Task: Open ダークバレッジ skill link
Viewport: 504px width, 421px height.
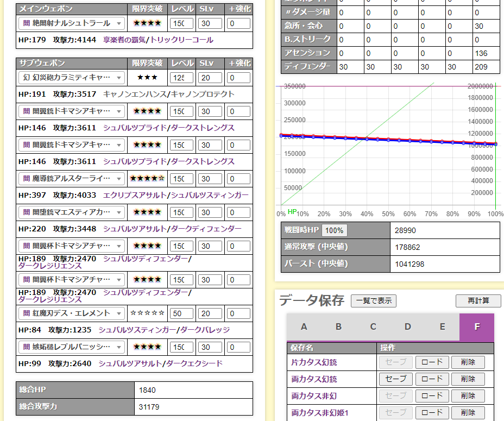Action: click(205, 330)
